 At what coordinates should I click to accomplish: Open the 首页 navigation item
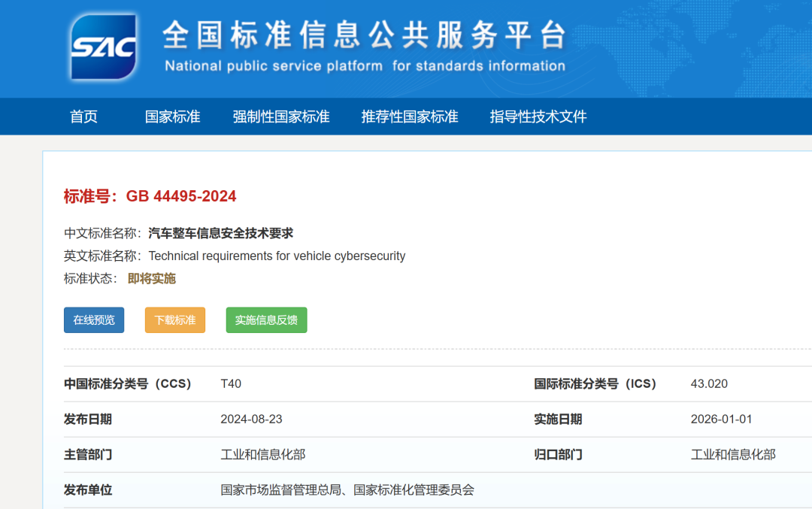pyautogui.click(x=83, y=117)
